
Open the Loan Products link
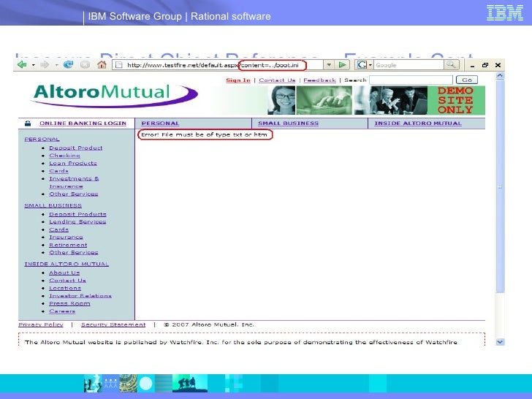click(x=73, y=163)
